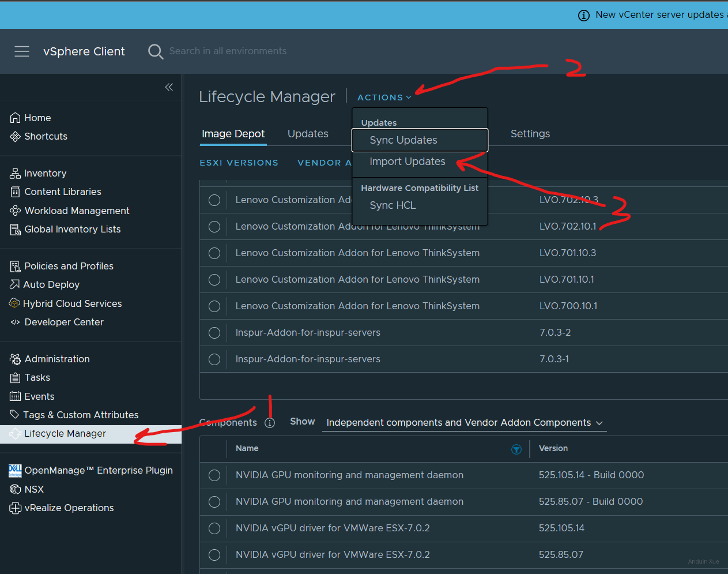Open the ESXI VERSIONS section link
This screenshot has width=728, height=574.
pos(239,163)
